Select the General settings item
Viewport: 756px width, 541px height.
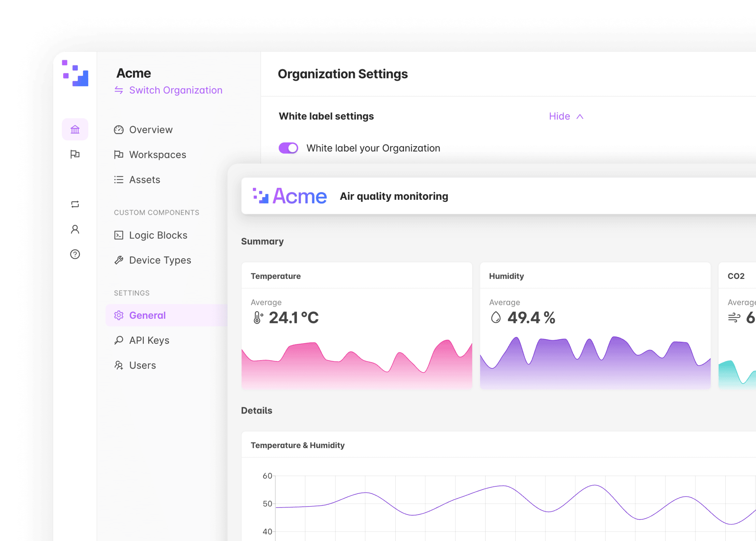pos(147,315)
